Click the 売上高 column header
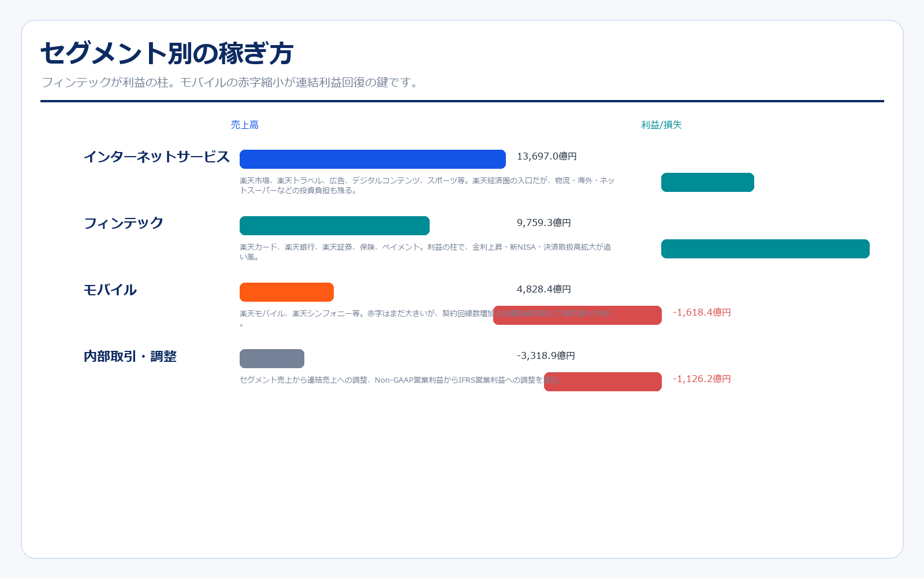 245,125
